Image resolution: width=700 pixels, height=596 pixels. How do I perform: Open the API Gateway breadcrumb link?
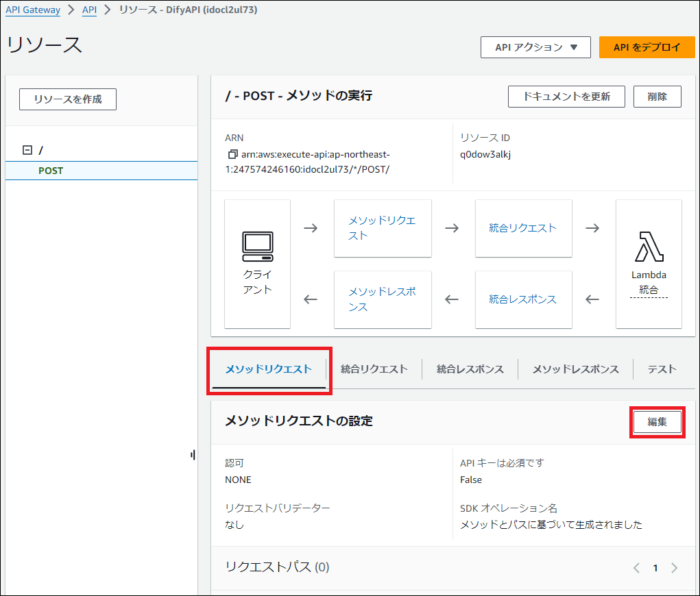[33, 10]
